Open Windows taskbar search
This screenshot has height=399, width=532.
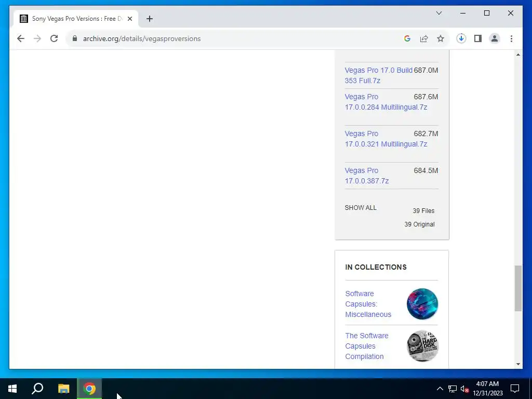click(37, 389)
